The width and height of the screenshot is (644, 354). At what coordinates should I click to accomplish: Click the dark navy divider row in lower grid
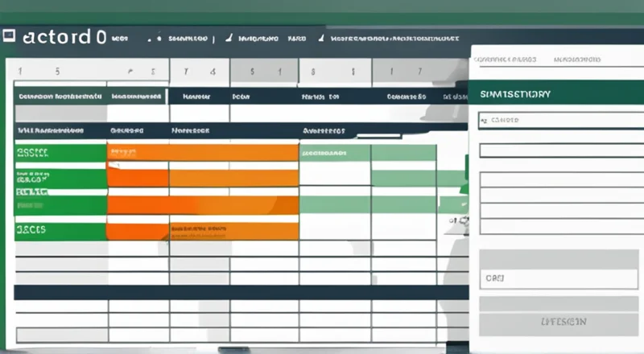pos(242,292)
